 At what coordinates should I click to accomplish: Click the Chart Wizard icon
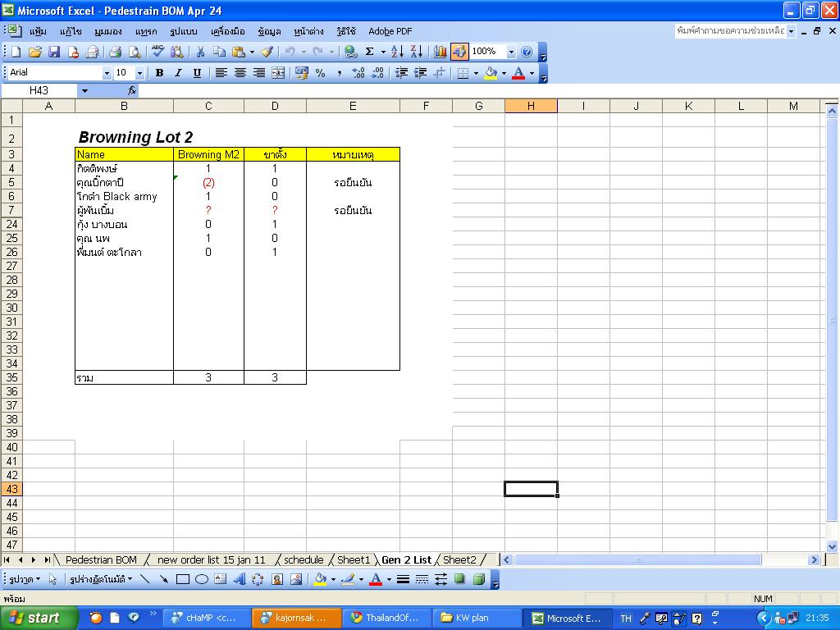coord(441,52)
